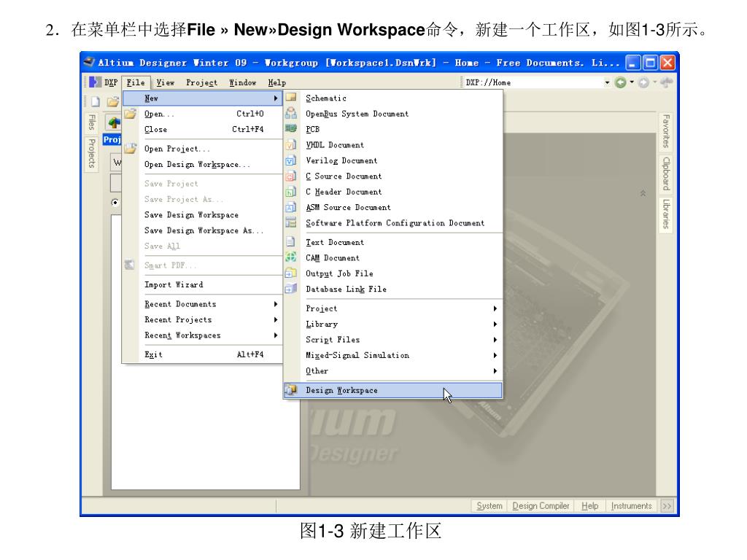Choose OpenBus System Document
Image resolution: width=747 pixels, height=560 pixels.
[393, 114]
